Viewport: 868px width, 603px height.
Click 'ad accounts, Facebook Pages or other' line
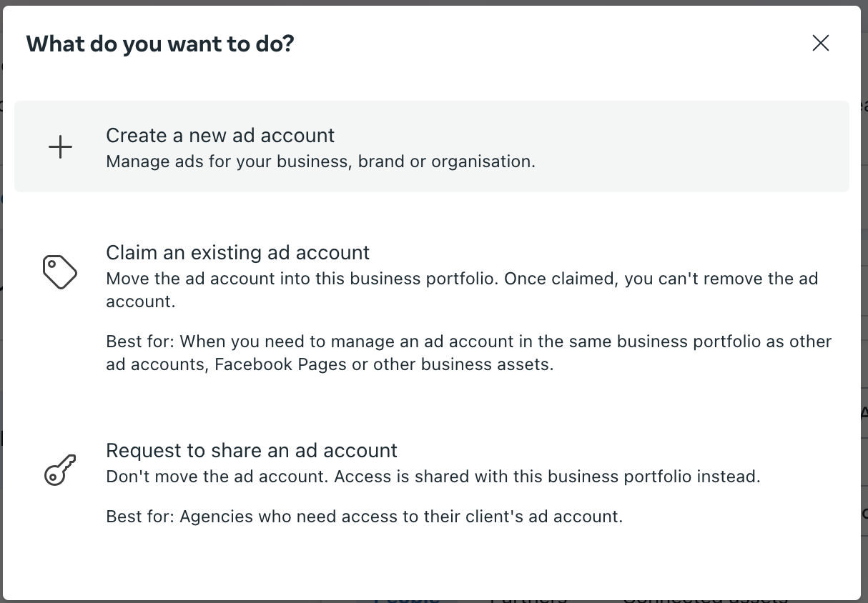[x=330, y=364]
